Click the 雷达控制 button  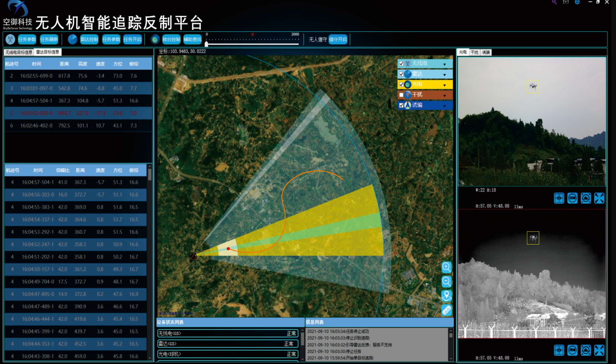pos(89,39)
